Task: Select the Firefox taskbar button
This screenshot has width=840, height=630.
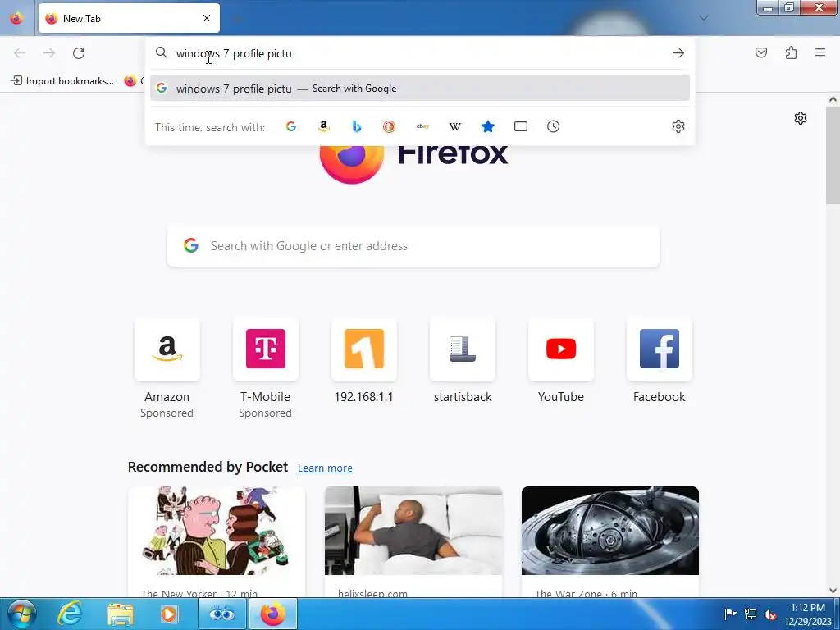Action: 272,614
